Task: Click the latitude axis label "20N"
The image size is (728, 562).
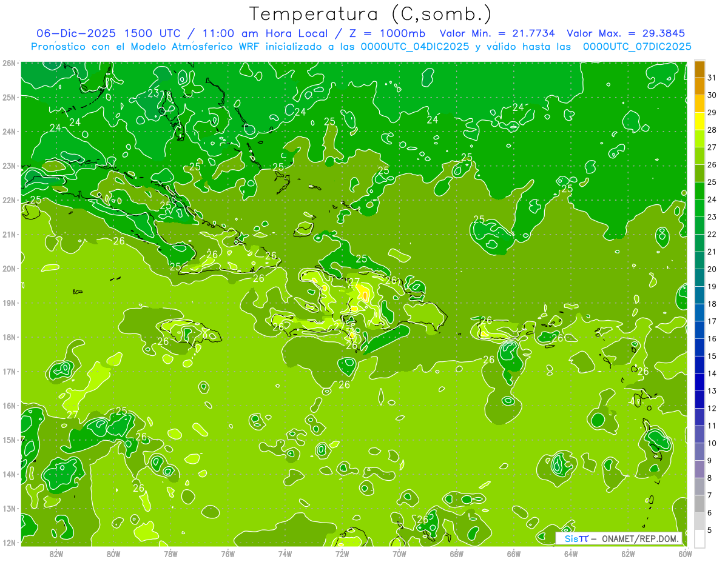Action: click(9, 269)
